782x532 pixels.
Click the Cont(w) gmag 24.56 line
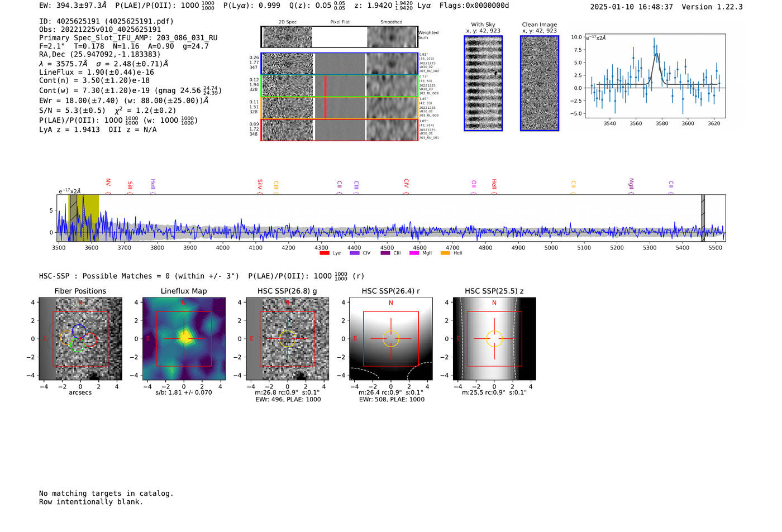[x=130, y=90]
